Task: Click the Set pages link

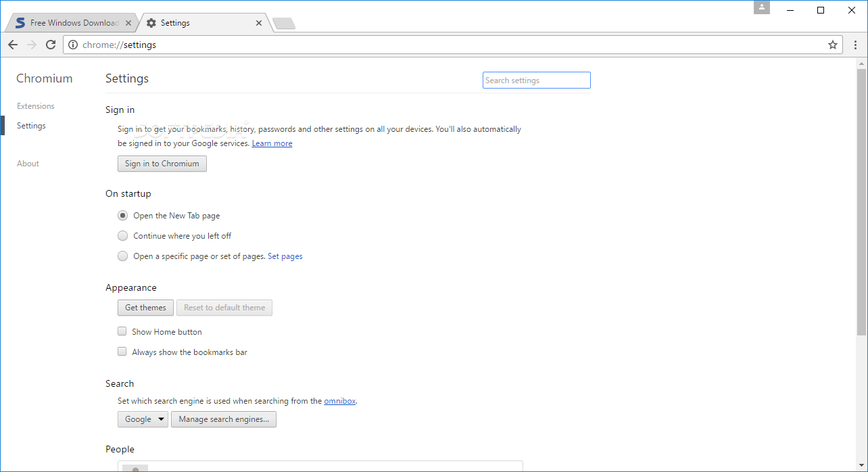Action: (x=285, y=256)
